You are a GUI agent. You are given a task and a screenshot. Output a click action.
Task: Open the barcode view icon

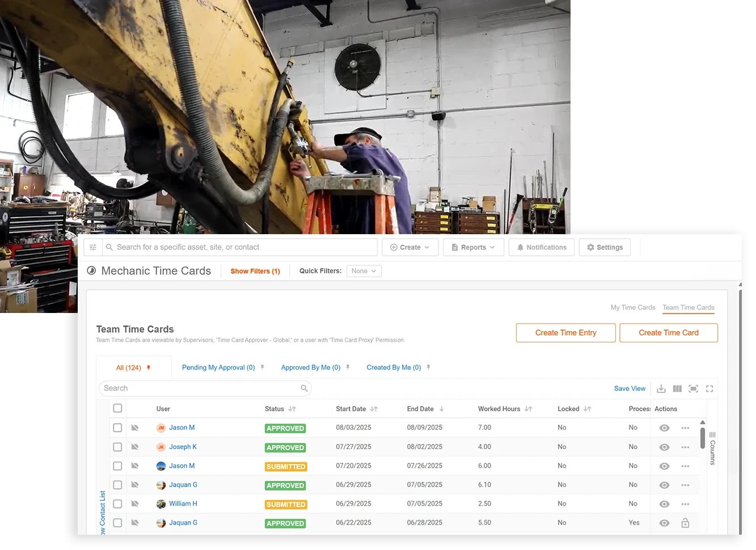point(677,388)
